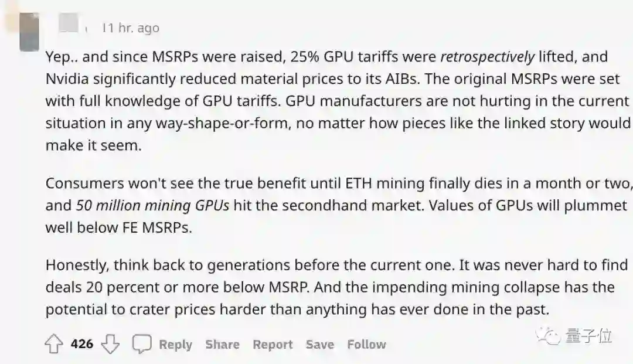Downvote the comment with the down arrow
633x364 pixels.
(110, 344)
